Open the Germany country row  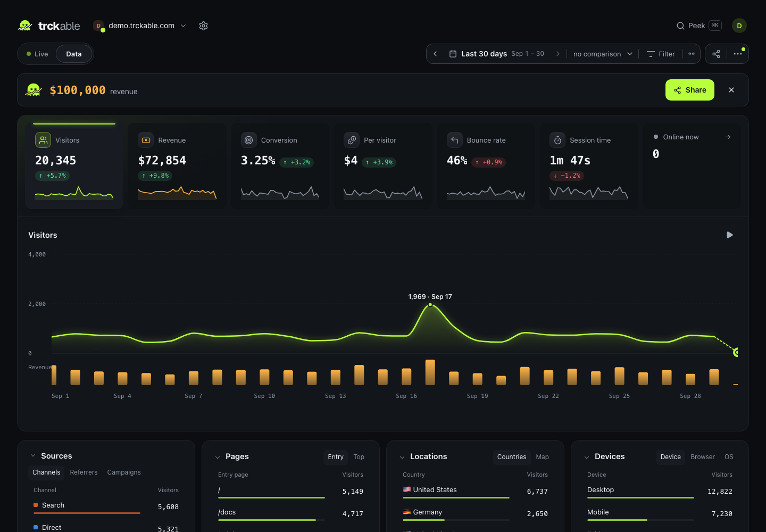[475, 514]
